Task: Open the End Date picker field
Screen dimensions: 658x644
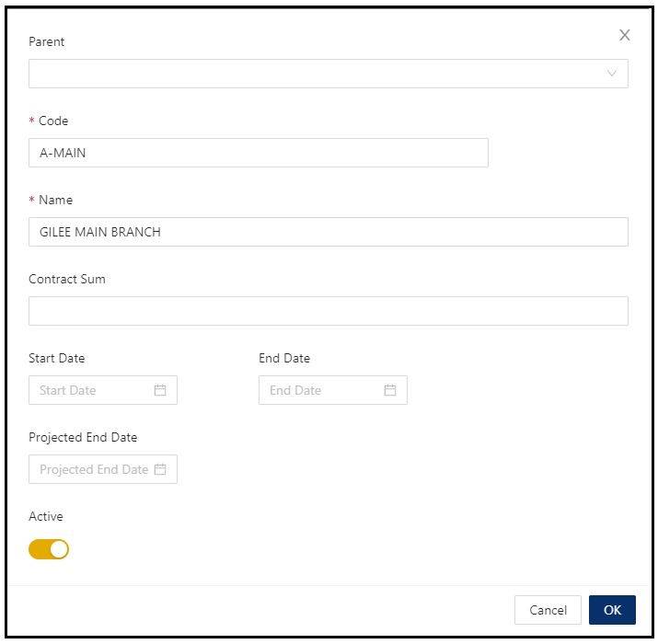Action: (x=333, y=390)
